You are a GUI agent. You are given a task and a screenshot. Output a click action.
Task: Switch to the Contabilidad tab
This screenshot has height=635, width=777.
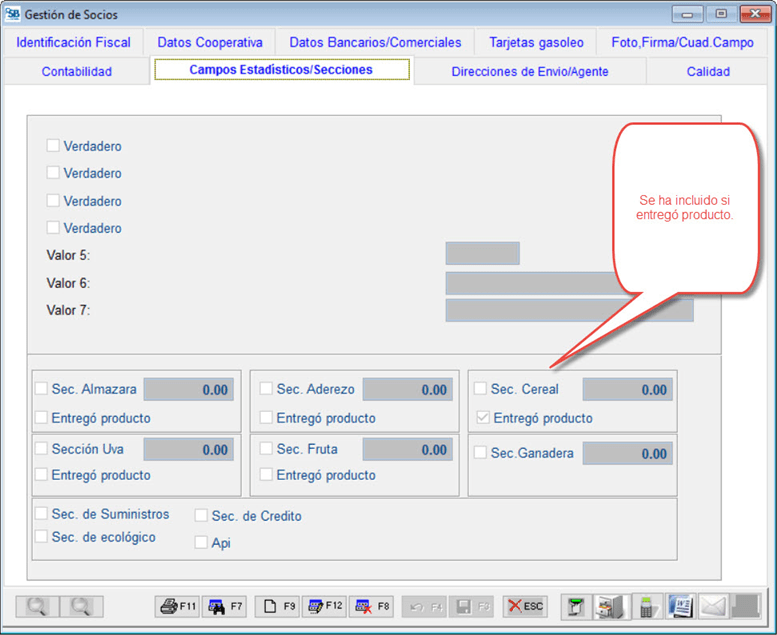(x=77, y=71)
